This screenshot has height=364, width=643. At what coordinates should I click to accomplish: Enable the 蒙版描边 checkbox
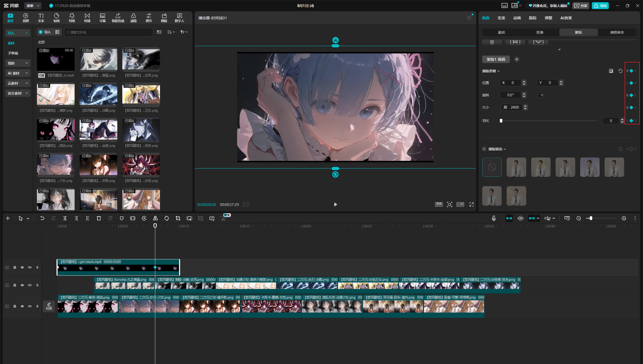pos(484,149)
